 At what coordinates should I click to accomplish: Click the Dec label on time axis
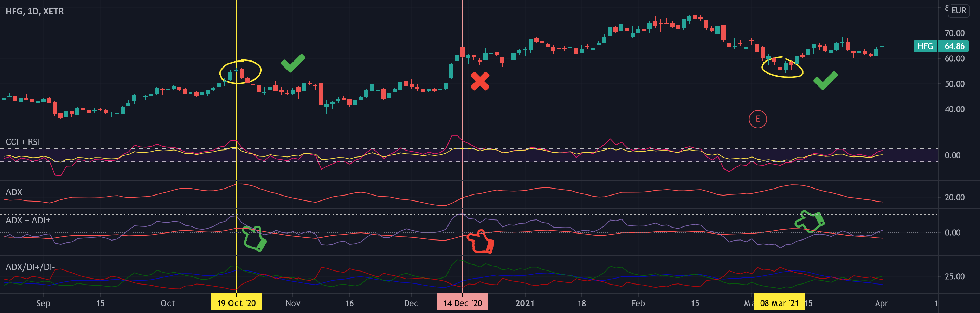[411, 304]
